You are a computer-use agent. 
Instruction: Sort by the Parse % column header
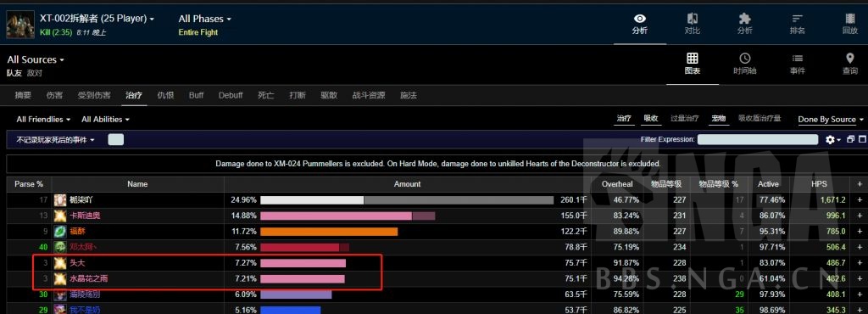click(x=29, y=184)
